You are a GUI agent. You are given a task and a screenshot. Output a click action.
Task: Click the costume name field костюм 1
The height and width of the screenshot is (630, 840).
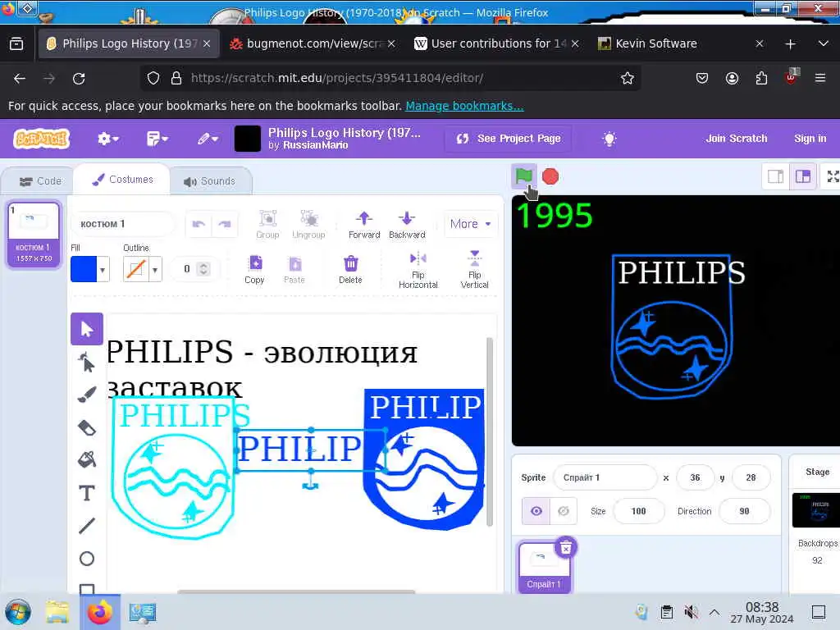pos(123,224)
